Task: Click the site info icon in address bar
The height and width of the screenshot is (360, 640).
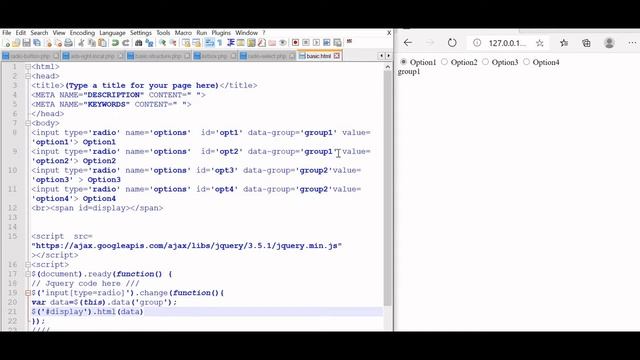Action: [477, 42]
